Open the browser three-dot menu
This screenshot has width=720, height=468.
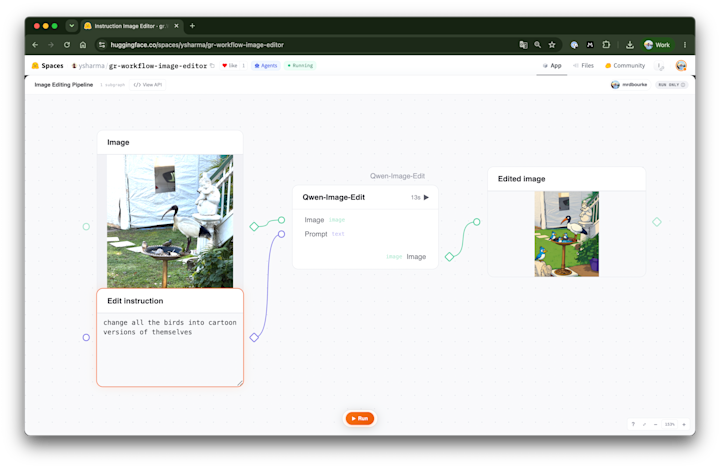(x=685, y=45)
